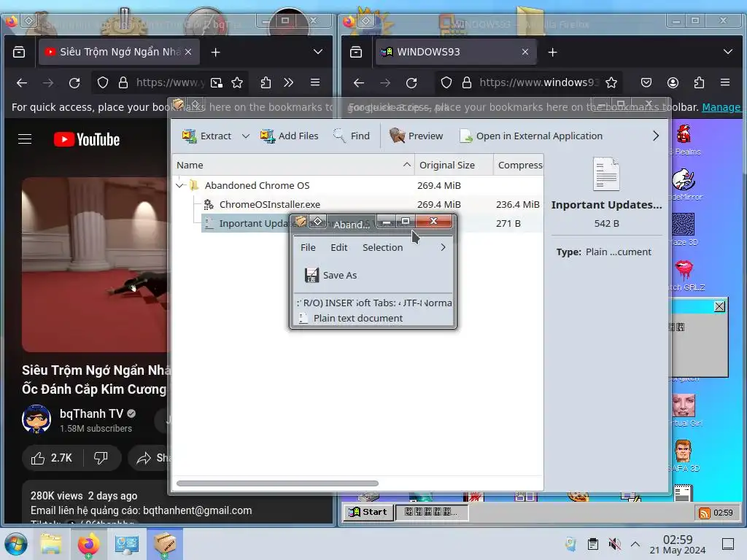Viewport: 747px width, 560px height.
Task: List all tabs in YouTube Firefox window
Action: (x=318, y=52)
